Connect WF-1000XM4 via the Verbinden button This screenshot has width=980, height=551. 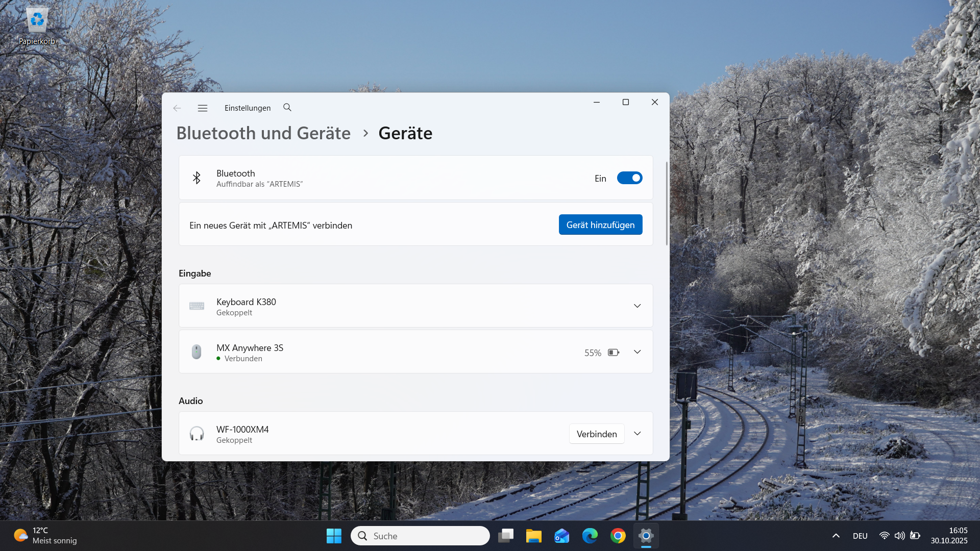click(x=596, y=434)
